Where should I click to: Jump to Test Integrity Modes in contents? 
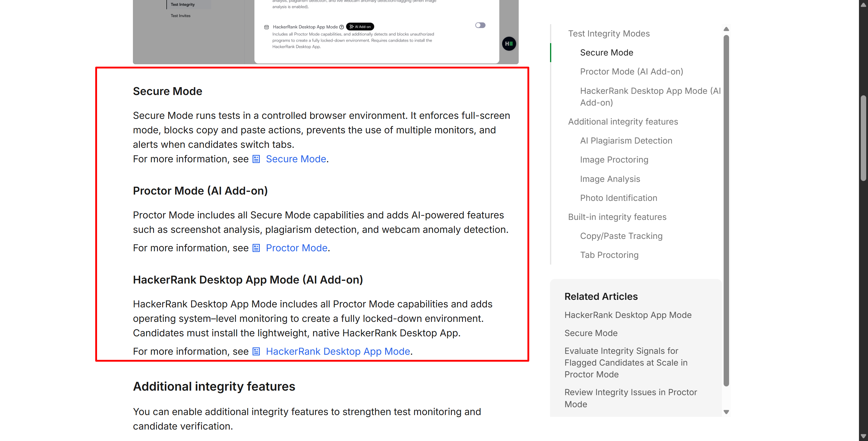point(609,33)
